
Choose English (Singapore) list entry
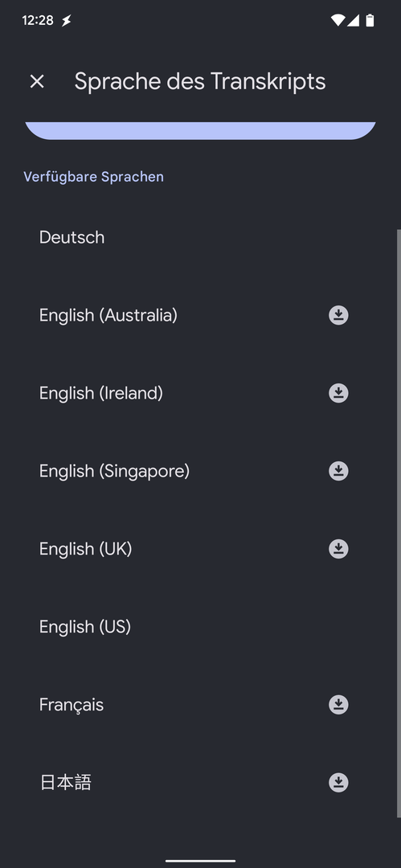pyautogui.click(x=201, y=471)
